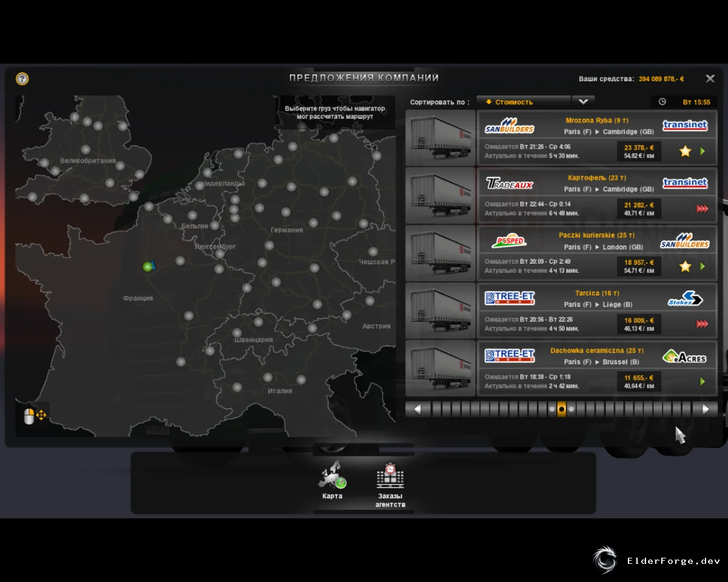728x582 pixels.
Task: Click the SanBuilders logo in Paczki kurierskie offer
Action: tap(685, 241)
